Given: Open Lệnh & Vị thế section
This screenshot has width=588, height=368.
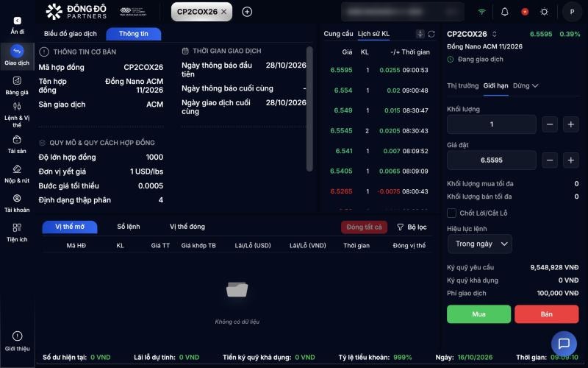Looking at the screenshot, I should pyautogui.click(x=17, y=115).
